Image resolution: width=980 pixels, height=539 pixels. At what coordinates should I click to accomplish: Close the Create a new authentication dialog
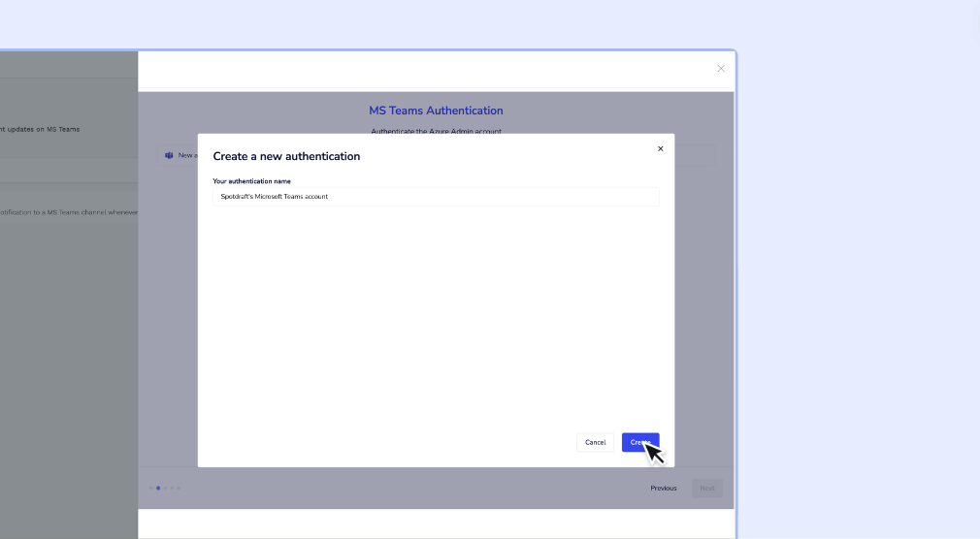(x=660, y=148)
